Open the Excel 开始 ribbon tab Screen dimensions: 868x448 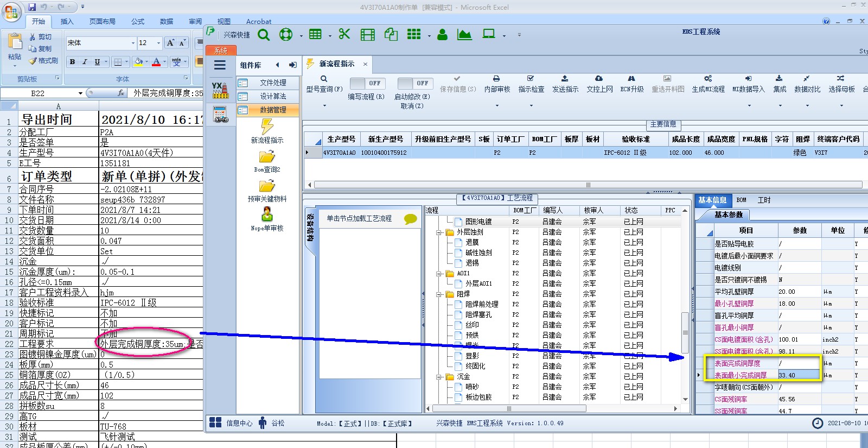click(38, 21)
